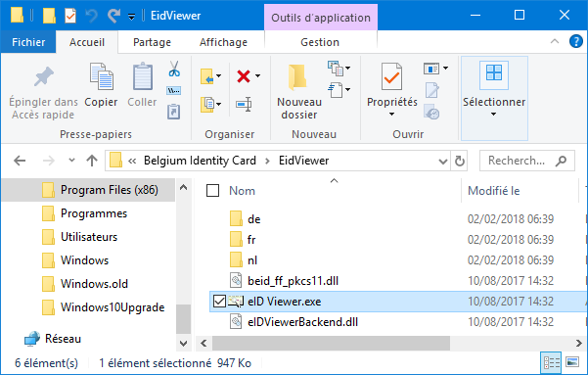Click the Easy access icon

pyautogui.click(x=335, y=90)
